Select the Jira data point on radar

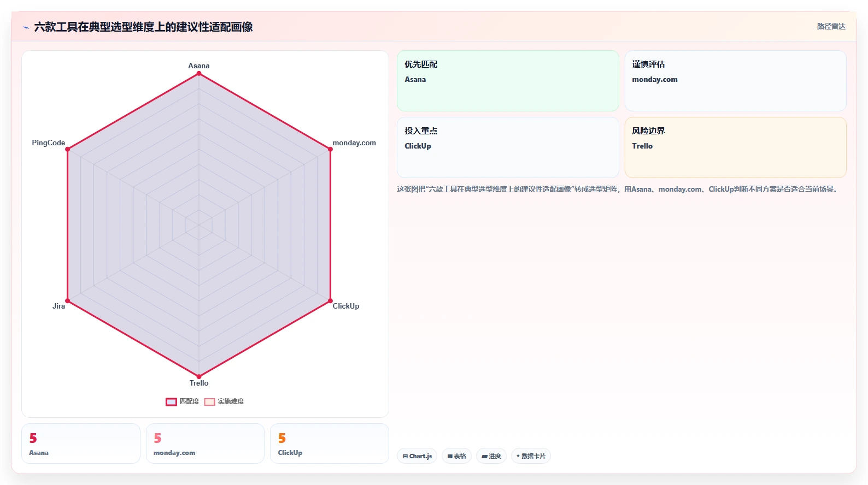[68, 300]
